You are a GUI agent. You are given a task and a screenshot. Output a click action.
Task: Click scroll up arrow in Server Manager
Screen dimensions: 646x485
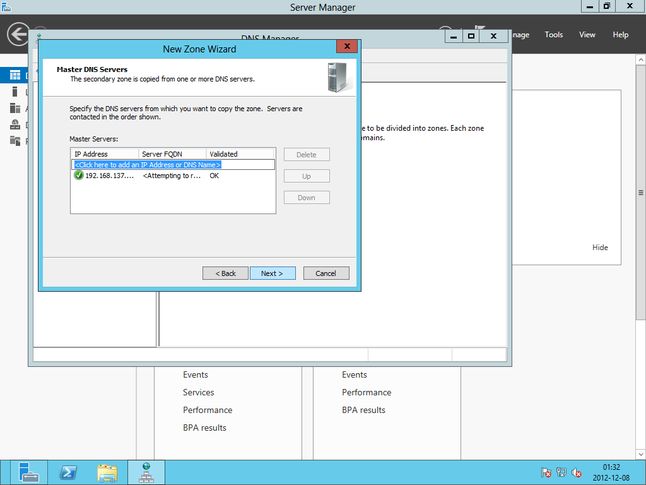pos(641,60)
